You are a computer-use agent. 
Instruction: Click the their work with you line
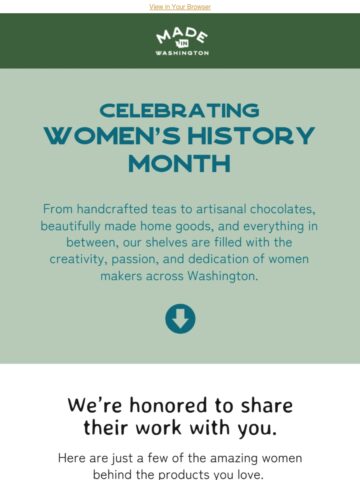[x=180, y=428]
